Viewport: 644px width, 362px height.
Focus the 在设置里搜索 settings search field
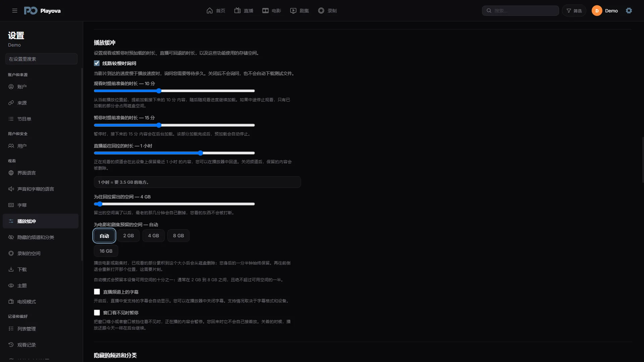[41, 59]
